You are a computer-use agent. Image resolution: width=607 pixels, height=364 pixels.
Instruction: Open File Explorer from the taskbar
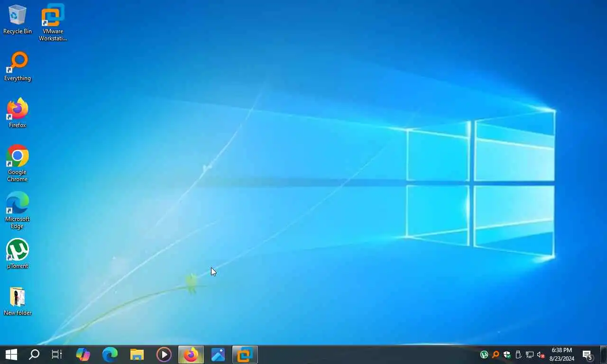coord(137,355)
